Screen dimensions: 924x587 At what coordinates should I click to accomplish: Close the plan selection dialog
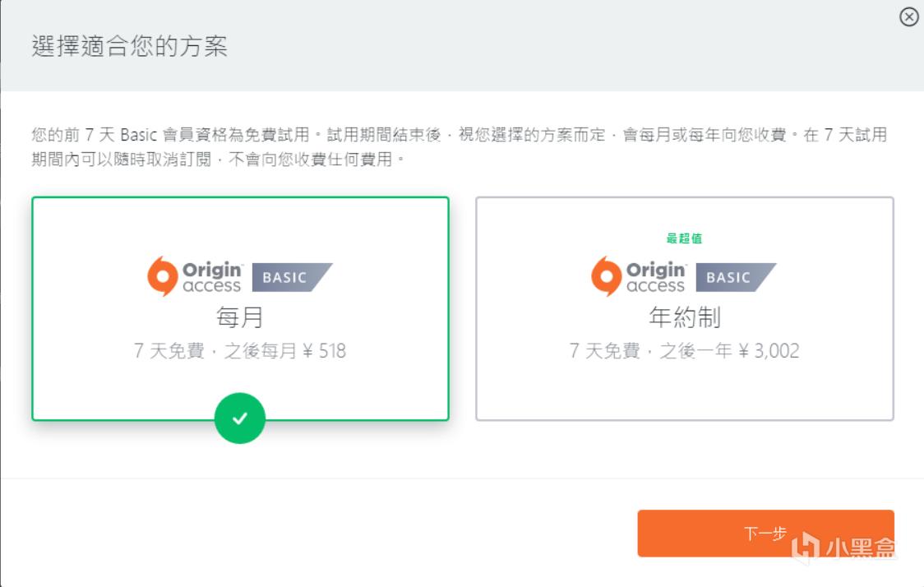click(908, 17)
